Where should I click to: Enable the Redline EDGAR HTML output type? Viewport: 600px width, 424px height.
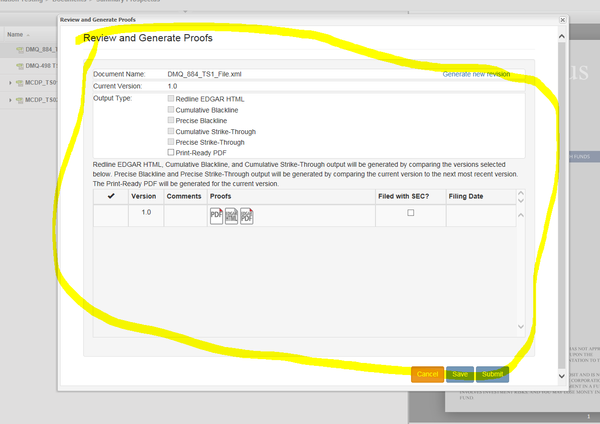click(171, 99)
